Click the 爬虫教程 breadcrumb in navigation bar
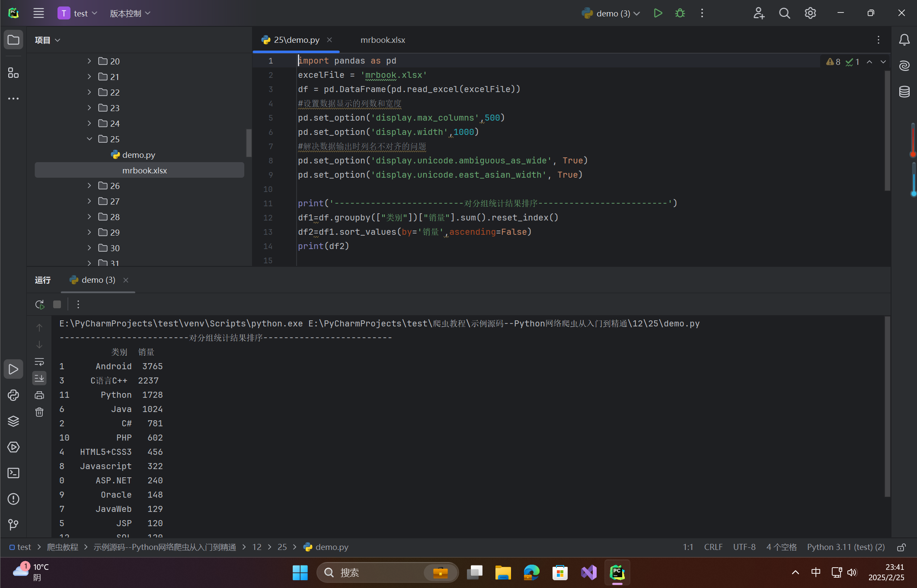Image resolution: width=917 pixels, height=588 pixels. pos(63,547)
